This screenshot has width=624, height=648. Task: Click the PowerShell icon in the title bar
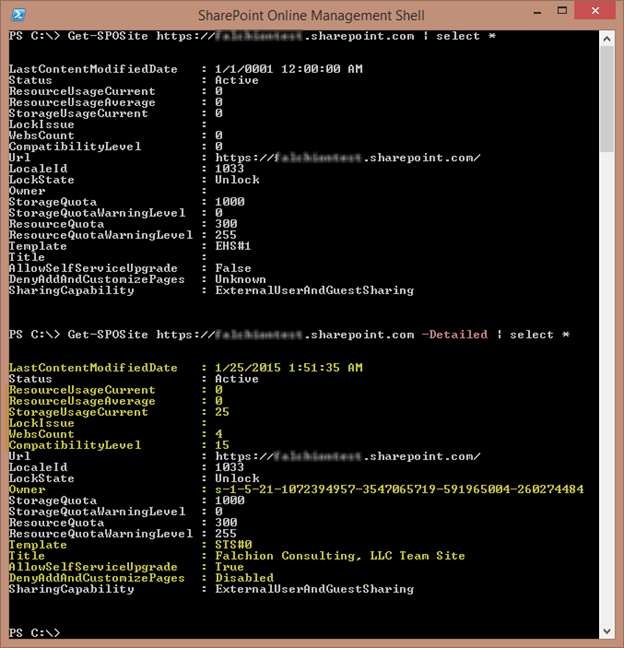[x=18, y=15]
